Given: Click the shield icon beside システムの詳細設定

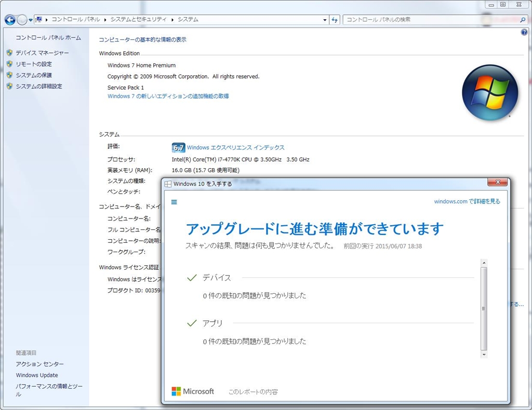Looking at the screenshot, I should pos(9,86).
